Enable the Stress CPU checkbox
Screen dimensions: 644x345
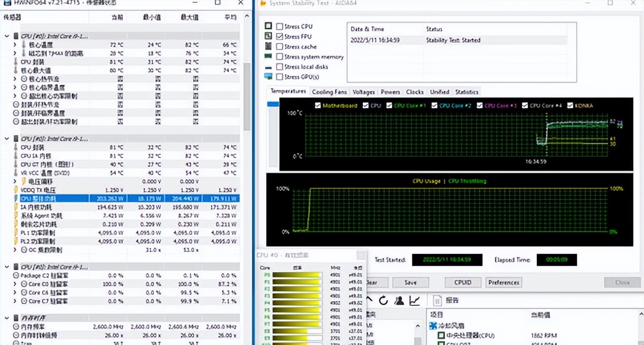(x=279, y=26)
